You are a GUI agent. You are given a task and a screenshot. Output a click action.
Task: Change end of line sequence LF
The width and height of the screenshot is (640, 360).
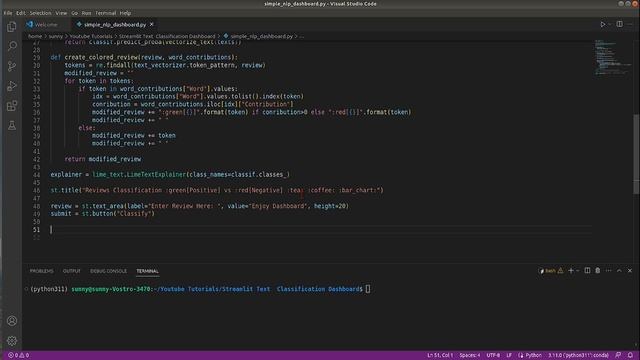point(509,355)
